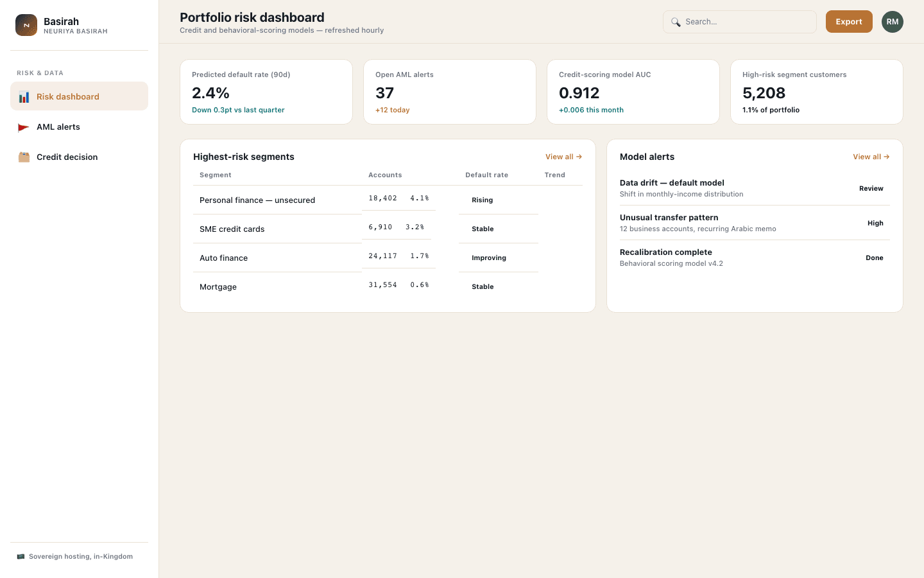Click the Done tag on Recalibration complete
The width and height of the screenshot is (924, 578).
(x=875, y=258)
